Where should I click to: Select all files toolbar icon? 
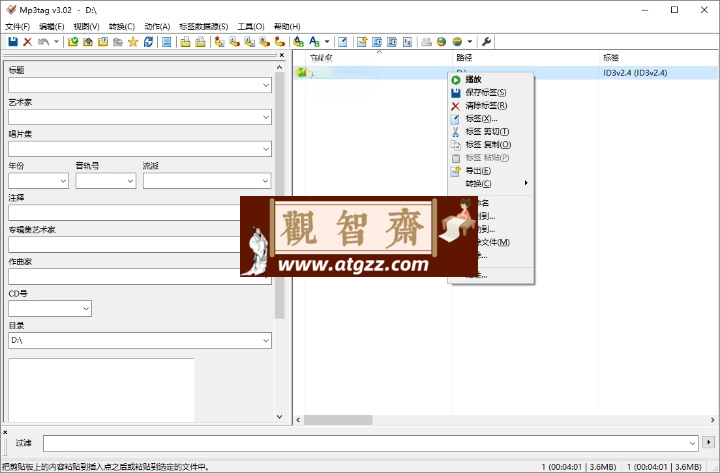point(167,42)
